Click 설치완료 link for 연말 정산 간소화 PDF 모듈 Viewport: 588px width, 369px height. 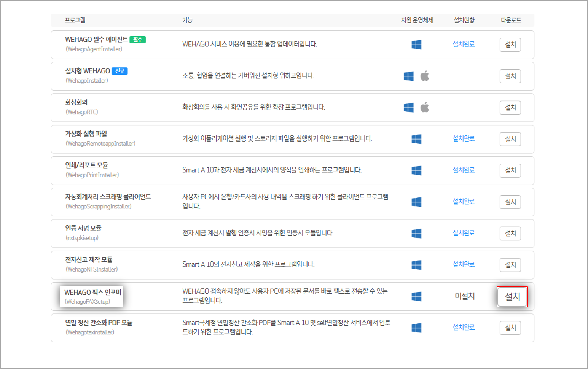(x=464, y=327)
